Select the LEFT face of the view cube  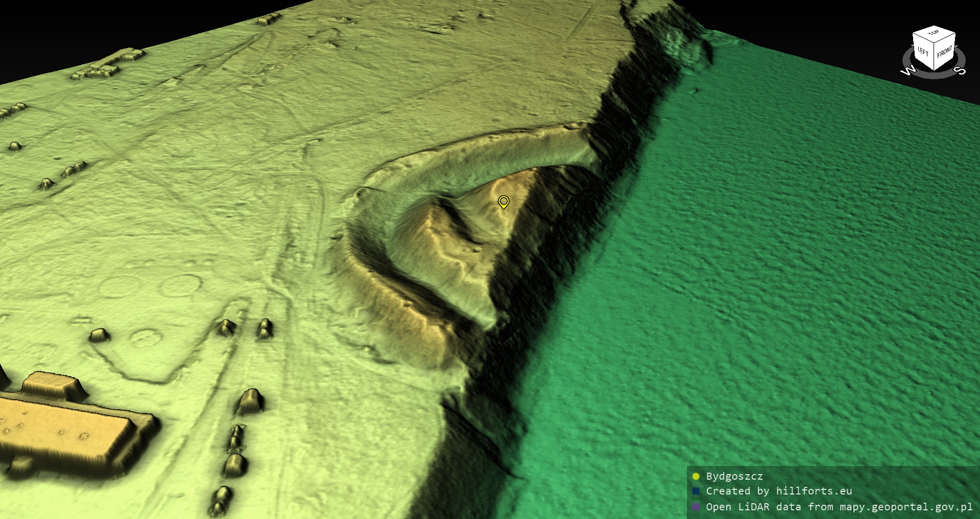[923, 51]
